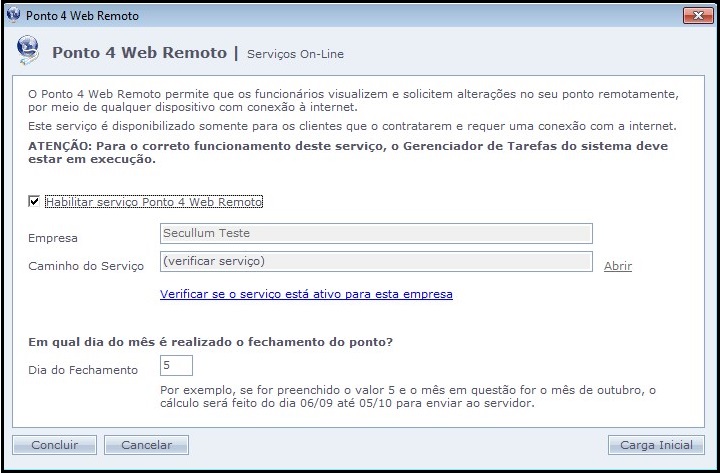Click the 'Dia do Fechamento' label
The image size is (720, 473).
pos(83,370)
